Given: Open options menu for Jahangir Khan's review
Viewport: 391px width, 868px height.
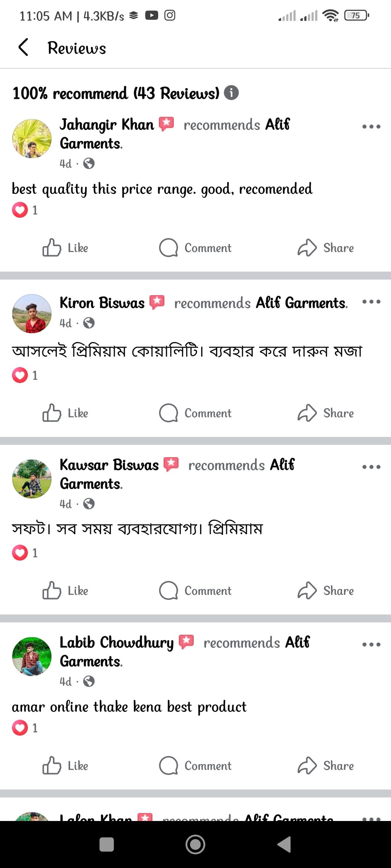Looking at the screenshot, I should tap(371, 127).
